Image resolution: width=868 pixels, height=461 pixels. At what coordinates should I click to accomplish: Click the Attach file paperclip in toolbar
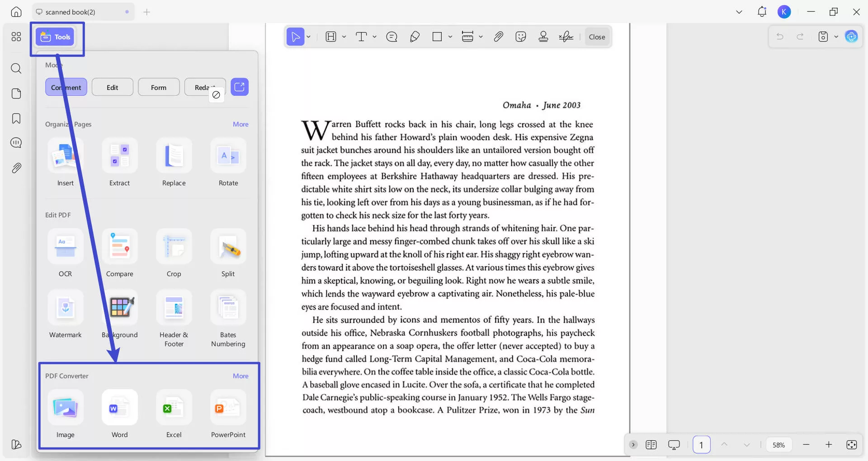coord(498,37)
